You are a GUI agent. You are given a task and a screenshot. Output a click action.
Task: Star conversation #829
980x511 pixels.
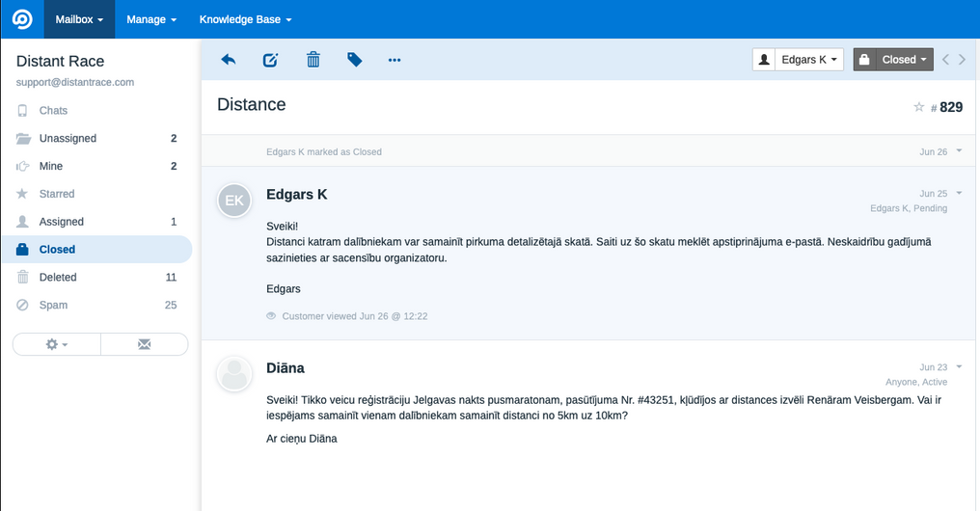coord(918,107)
